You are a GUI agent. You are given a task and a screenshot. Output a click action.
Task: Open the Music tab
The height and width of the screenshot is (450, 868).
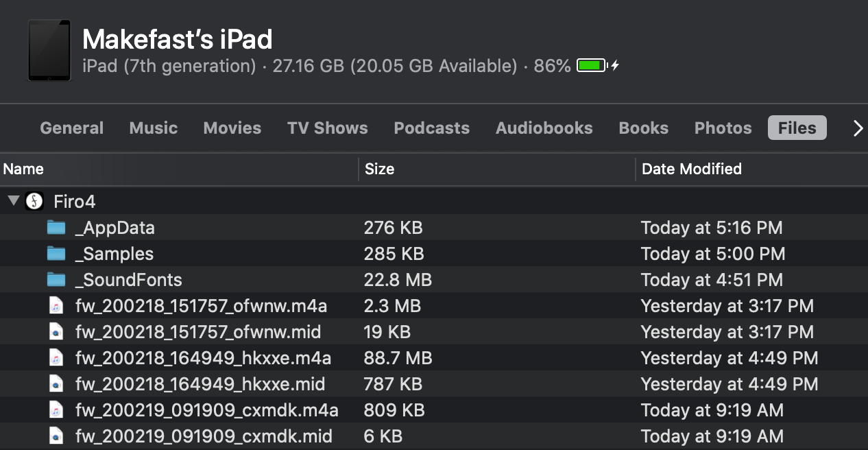154,128
